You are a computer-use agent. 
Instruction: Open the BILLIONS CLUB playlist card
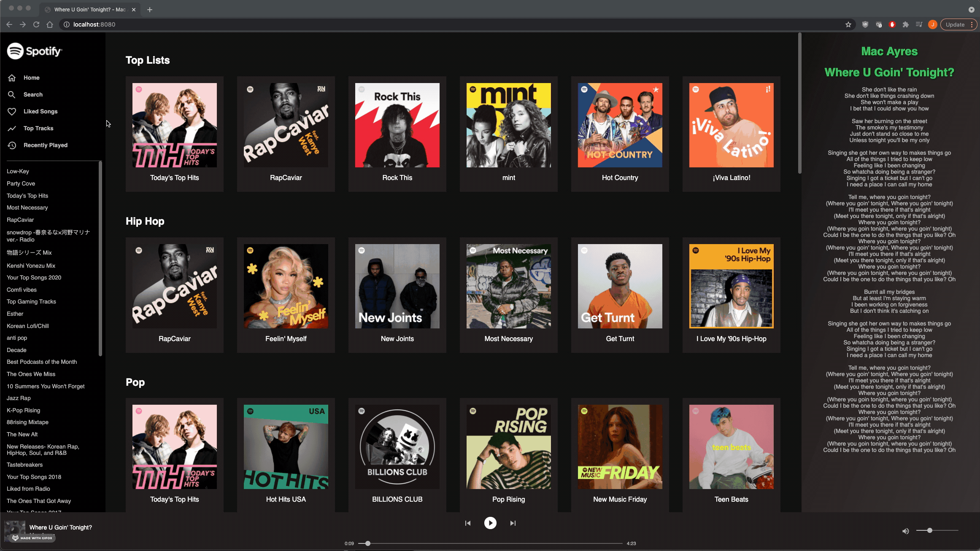(397, 455)
